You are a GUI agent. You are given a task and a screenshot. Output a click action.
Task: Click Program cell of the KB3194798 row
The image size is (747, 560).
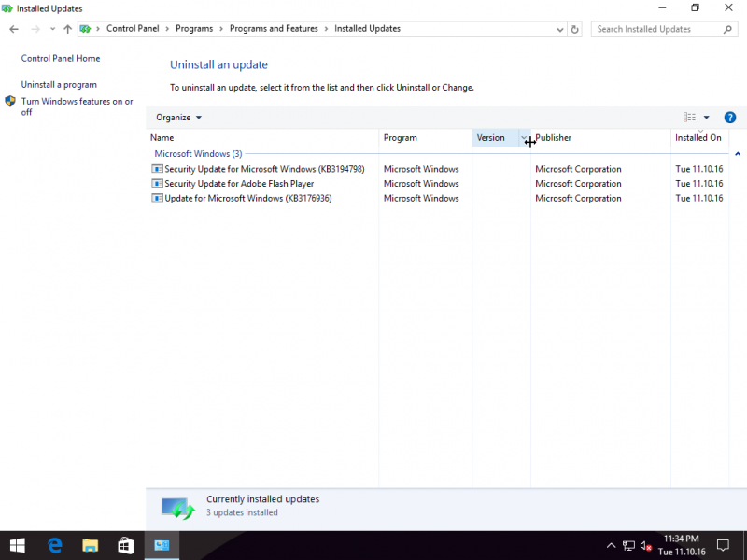421,169
